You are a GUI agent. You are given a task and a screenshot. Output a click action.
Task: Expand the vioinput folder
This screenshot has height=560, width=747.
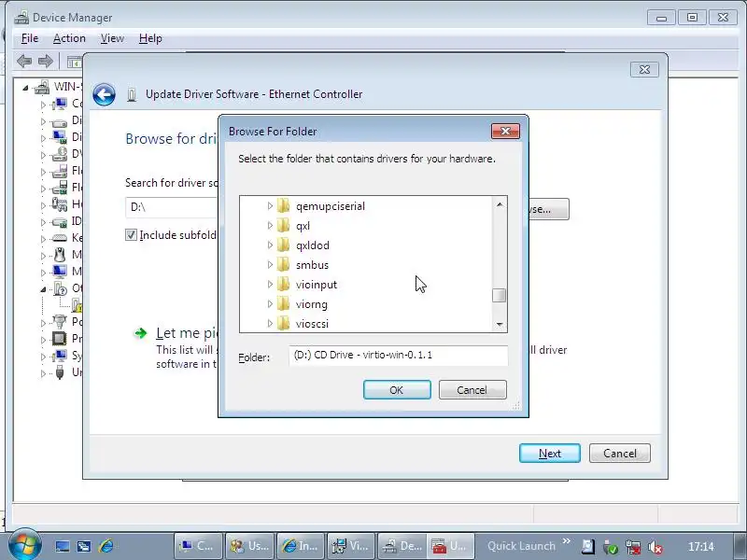(270, 284)
